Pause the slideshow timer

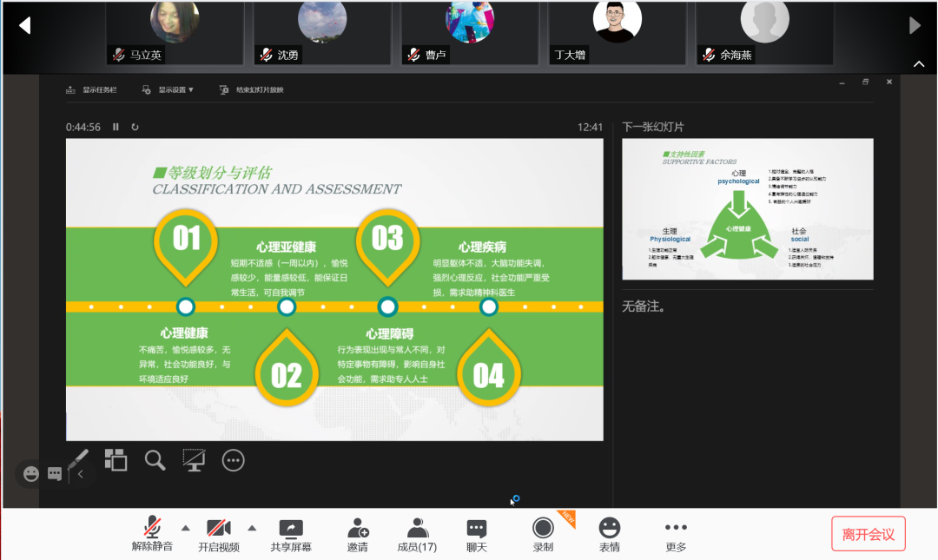116,127
